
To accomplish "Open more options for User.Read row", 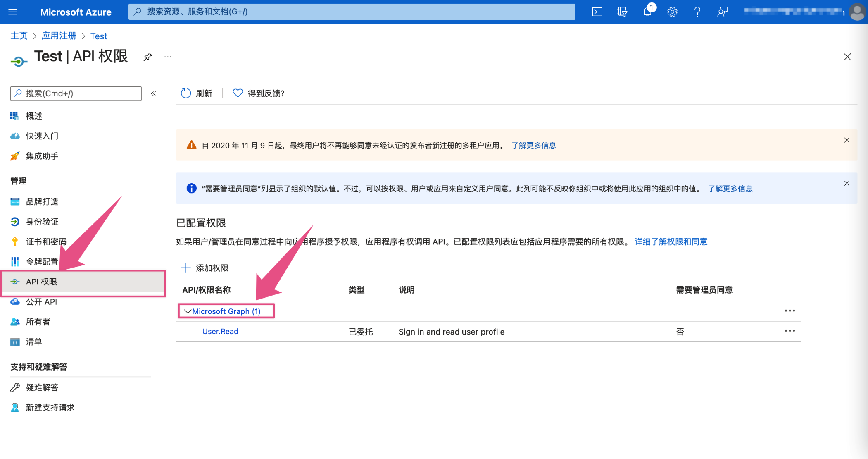I will click(x=790, y=331).
